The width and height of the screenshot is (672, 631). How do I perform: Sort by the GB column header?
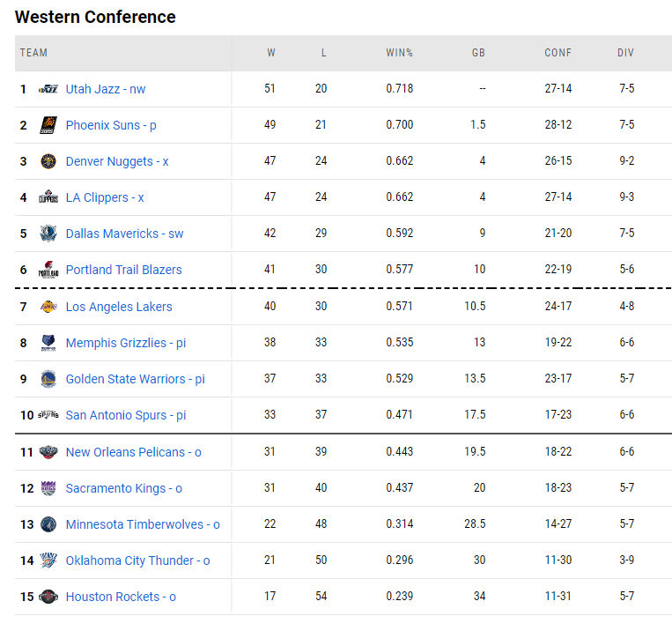[x=478, y=53]
